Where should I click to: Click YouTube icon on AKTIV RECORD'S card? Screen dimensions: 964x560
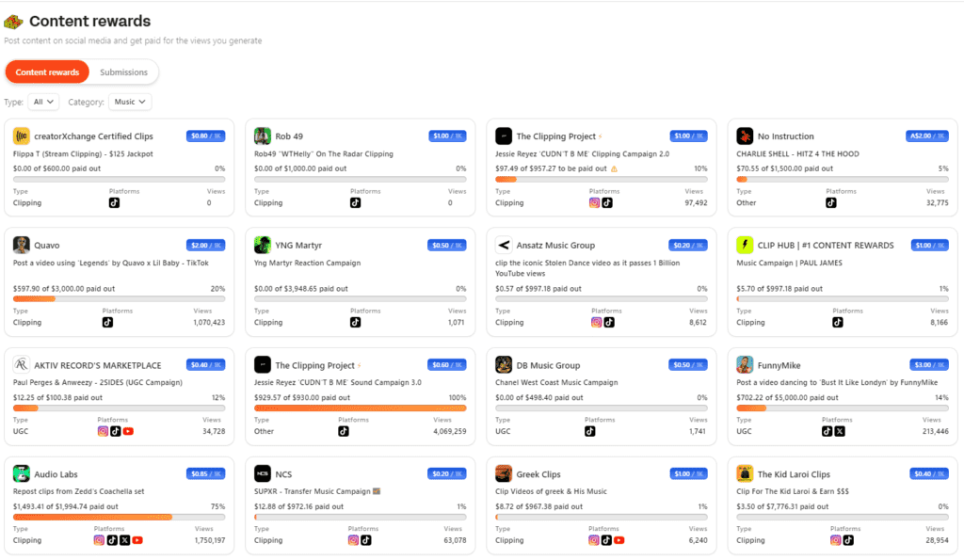pos(128,431)
